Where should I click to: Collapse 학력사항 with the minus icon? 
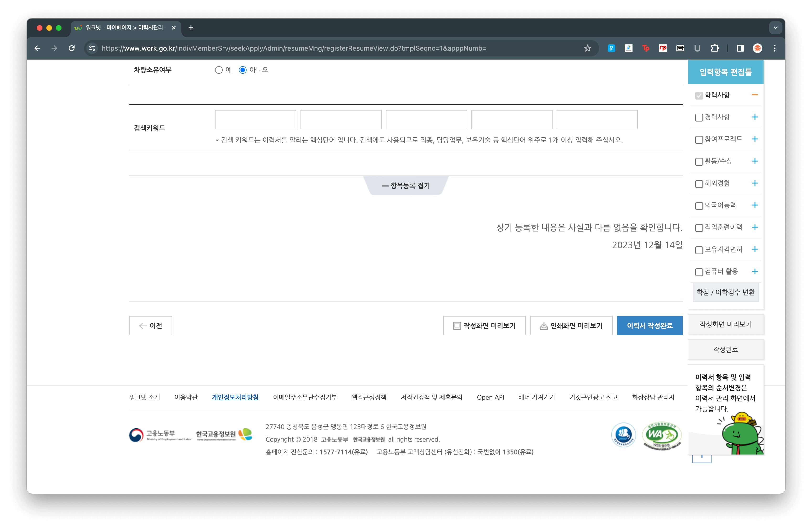[755, 95]
